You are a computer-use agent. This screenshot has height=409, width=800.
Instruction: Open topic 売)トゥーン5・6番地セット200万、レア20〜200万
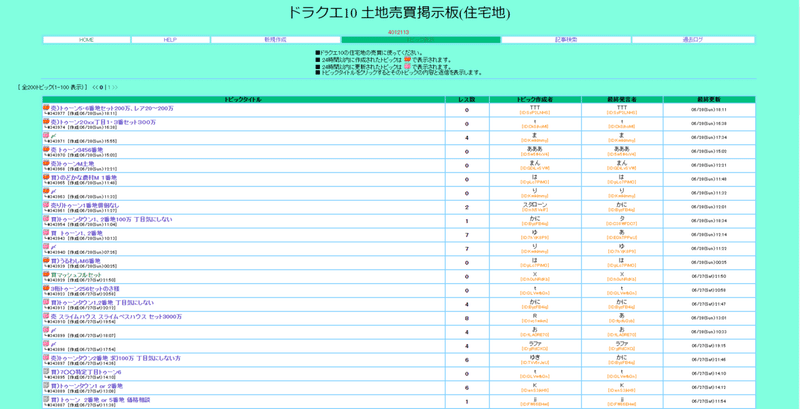[112, 108]
